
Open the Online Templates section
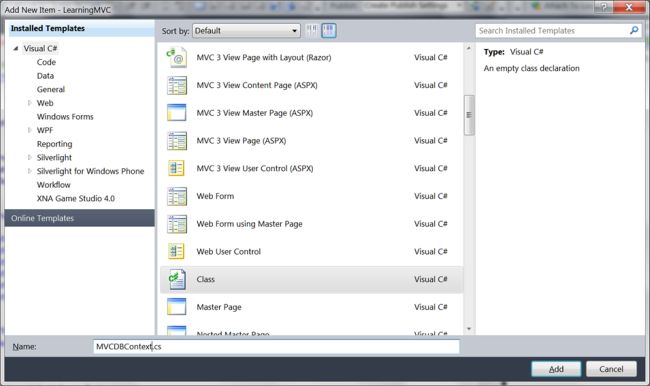tap(80, 218)
